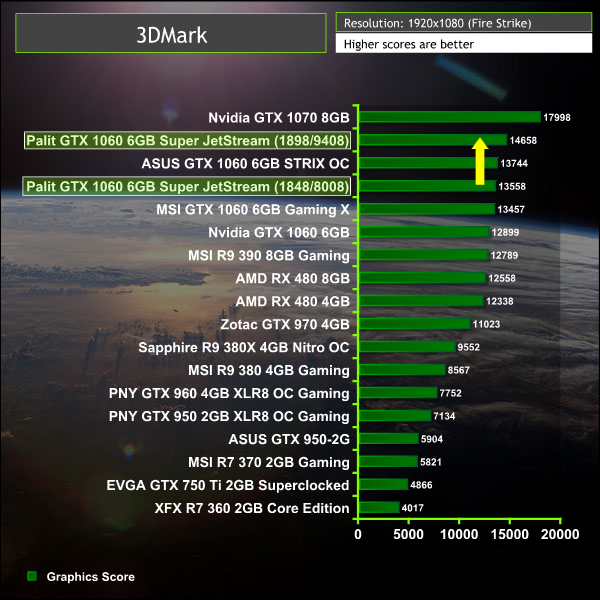Viewport: 600px width, 600px height.
Task: Click the 'Graphics Score' legend text
Action: coord(91,577)
